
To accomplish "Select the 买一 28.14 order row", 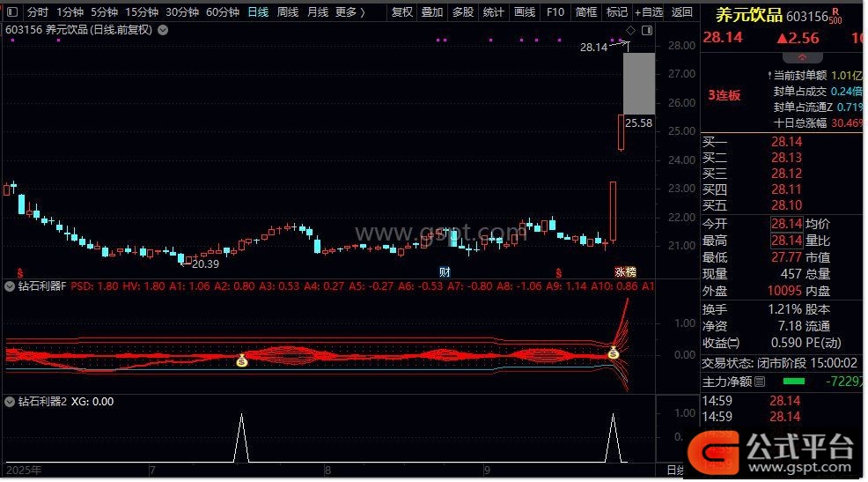I will click(781, 142).
